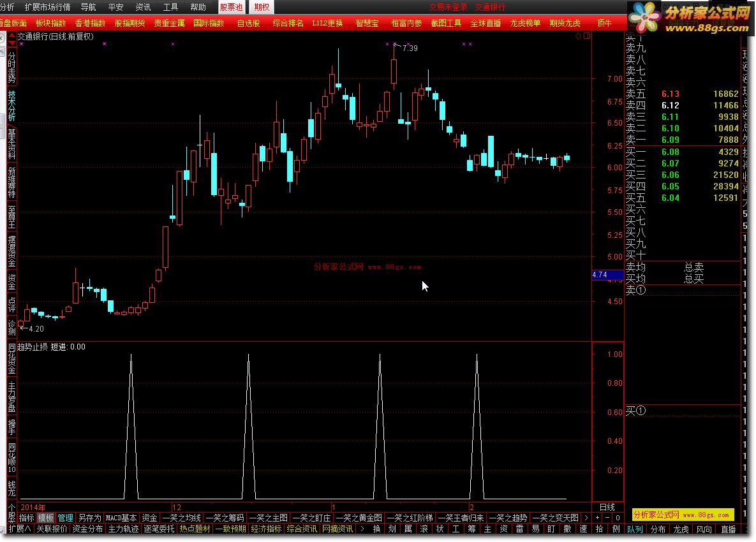Toggle the 扩展∧ expander in bottom bar

click(20, 529)
